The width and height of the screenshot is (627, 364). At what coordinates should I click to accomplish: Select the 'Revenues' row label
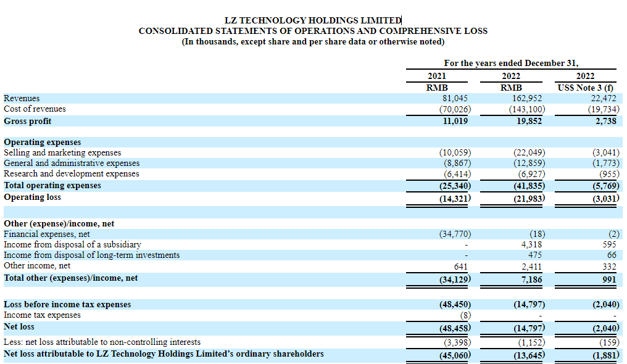pos(22,98)
